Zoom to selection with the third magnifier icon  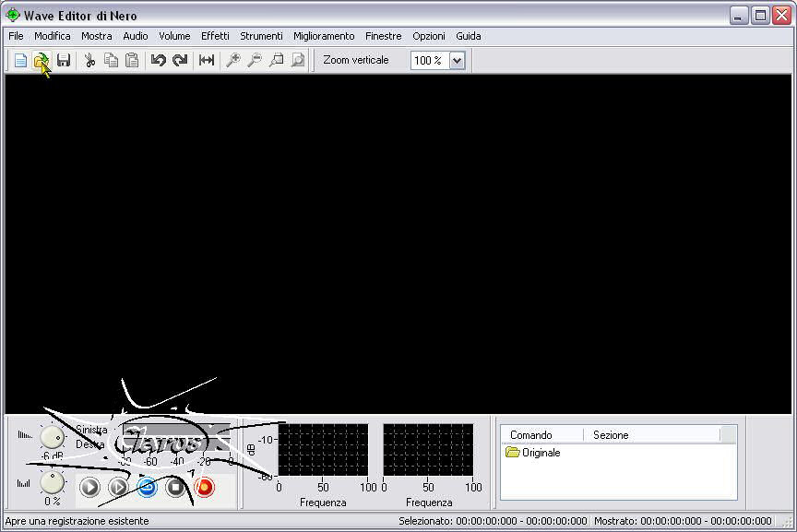coord(277,61)
